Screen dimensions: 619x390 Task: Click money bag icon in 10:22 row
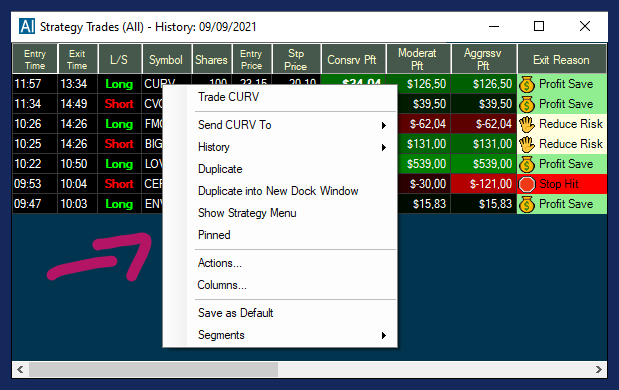527,164
